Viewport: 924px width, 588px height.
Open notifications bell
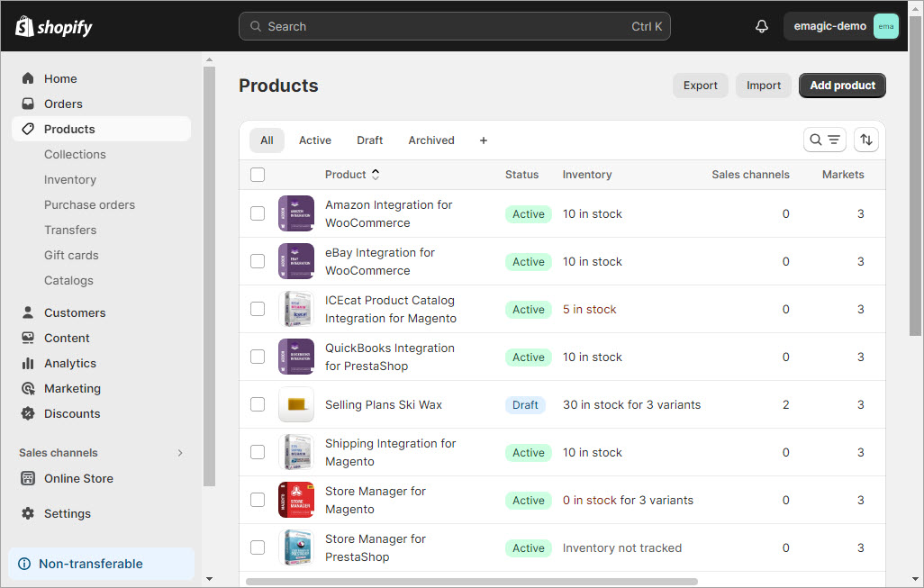point(761,26)
